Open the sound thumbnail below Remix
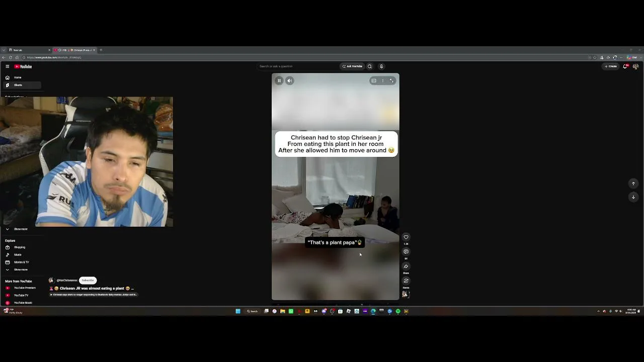 [406, 295]
